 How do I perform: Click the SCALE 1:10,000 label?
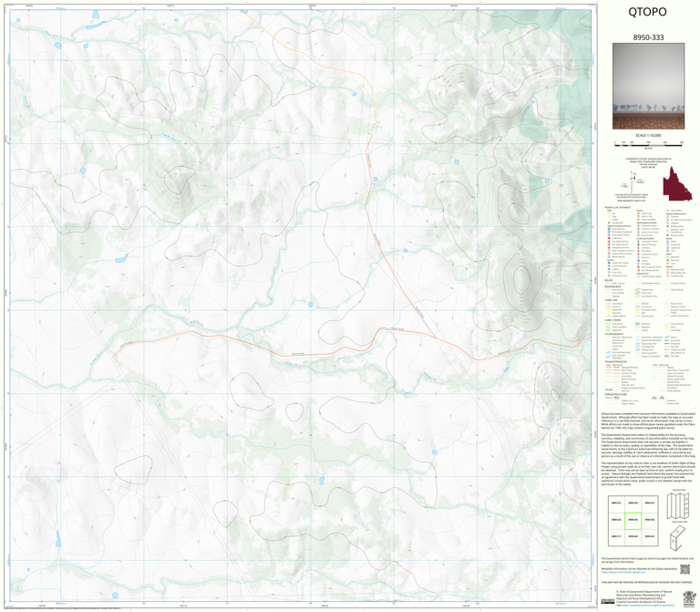click(648, 135)
